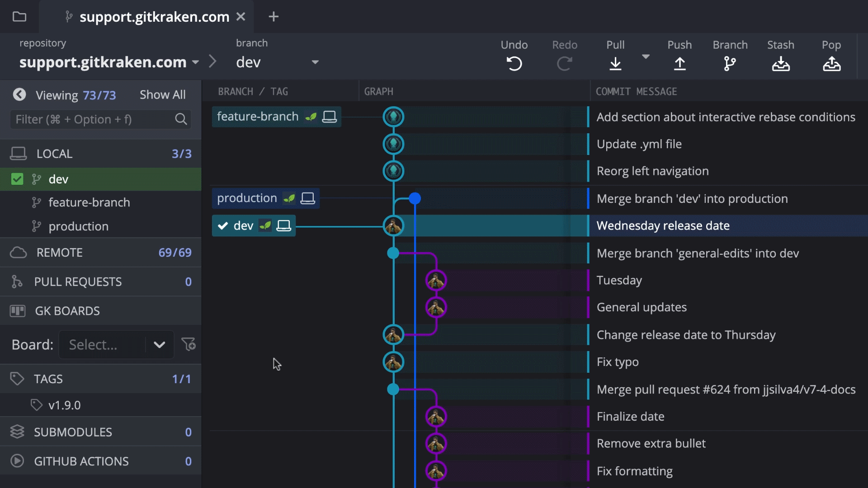Expand the repository name dropdown arrow

coord(195,62)
